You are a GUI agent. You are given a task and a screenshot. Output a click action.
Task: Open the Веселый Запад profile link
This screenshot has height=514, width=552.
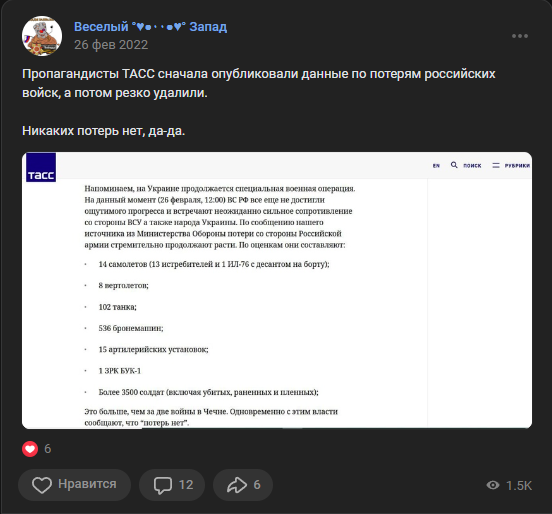tap(150, 26)
